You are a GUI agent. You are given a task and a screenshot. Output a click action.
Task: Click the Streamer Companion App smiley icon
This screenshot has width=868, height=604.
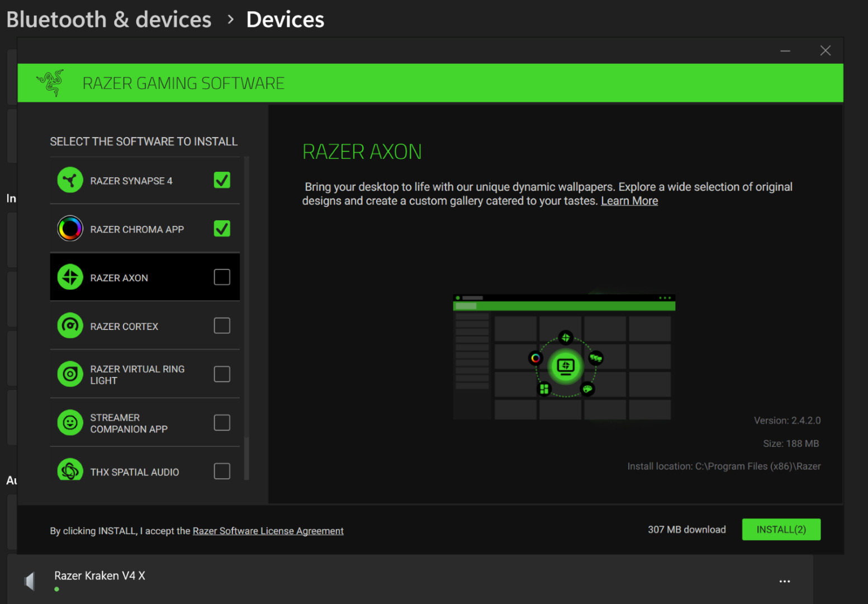(70, 423)
